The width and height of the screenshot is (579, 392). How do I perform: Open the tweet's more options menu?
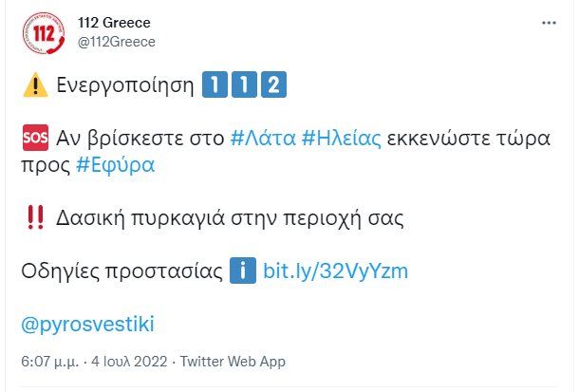(549, 23)
